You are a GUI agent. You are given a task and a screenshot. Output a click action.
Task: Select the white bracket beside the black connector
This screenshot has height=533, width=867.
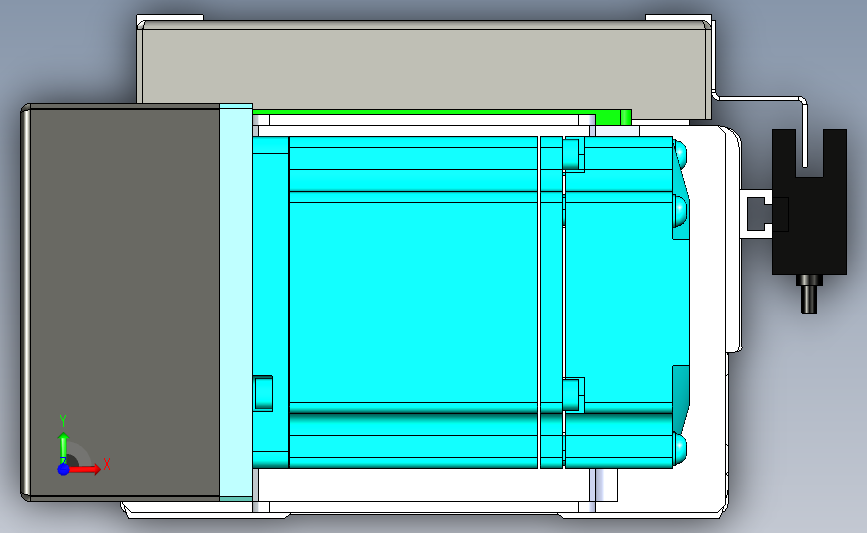(756, 214)
